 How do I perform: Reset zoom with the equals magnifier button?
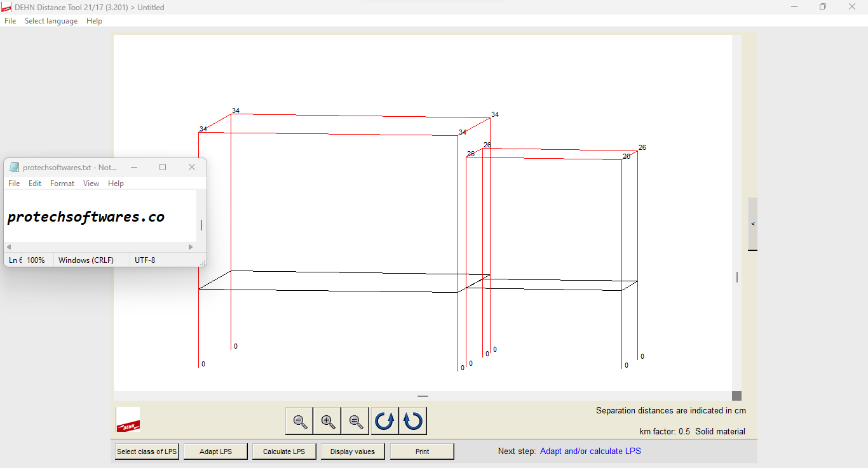356,421
